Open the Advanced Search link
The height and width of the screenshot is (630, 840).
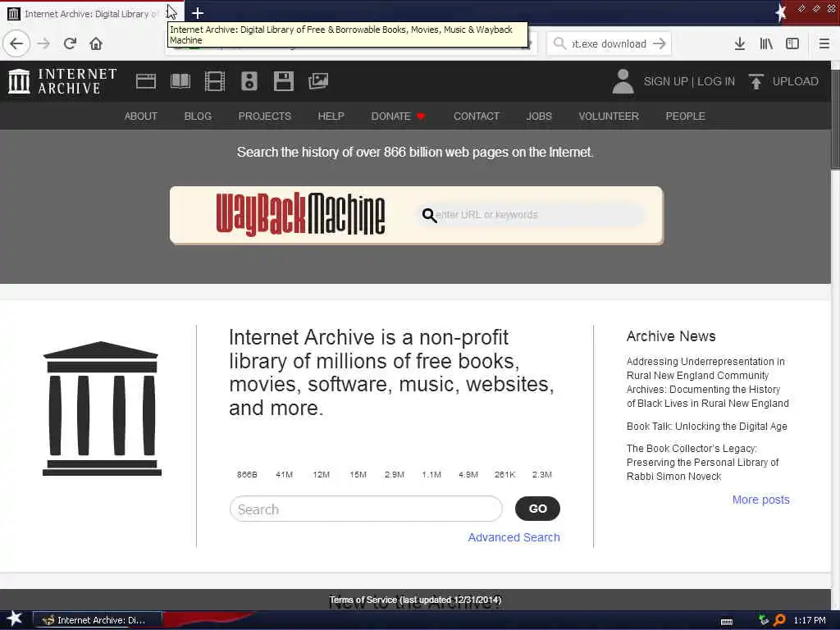(x=514, y=537)
